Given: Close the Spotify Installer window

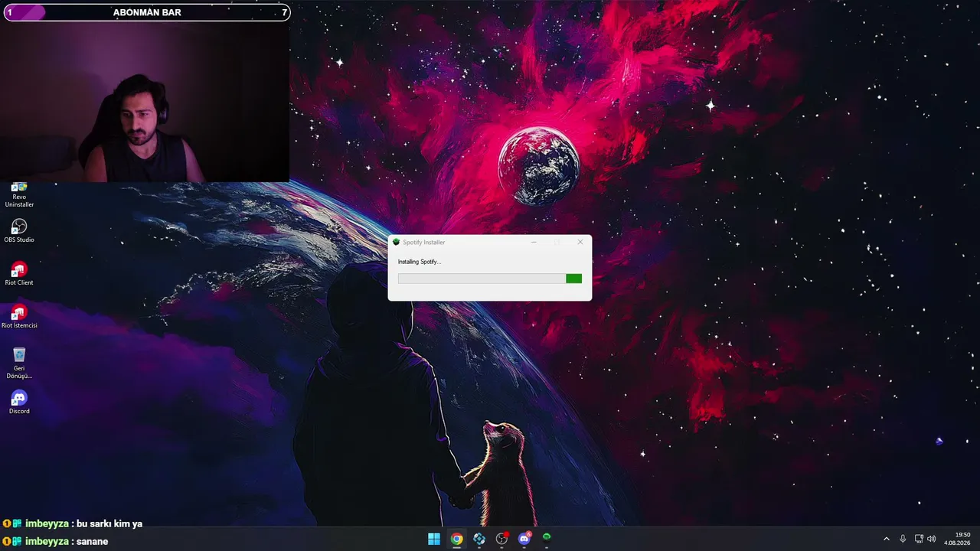Looking at the screenshot, I should coord(580,242).
